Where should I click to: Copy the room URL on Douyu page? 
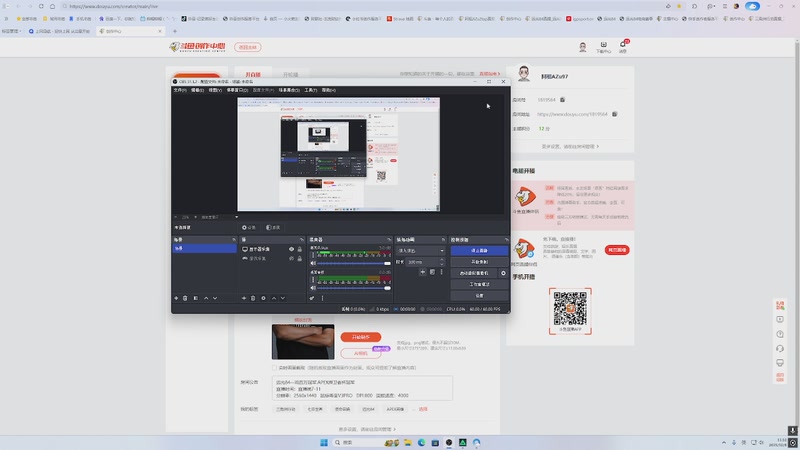pyautogui.click(x=615, y=114)
